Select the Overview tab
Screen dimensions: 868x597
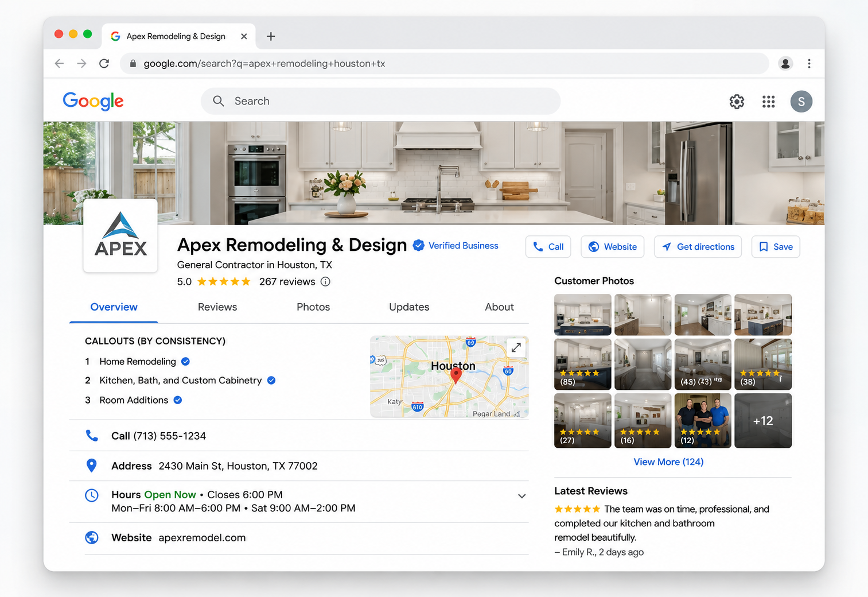click(x=114, y=307)
